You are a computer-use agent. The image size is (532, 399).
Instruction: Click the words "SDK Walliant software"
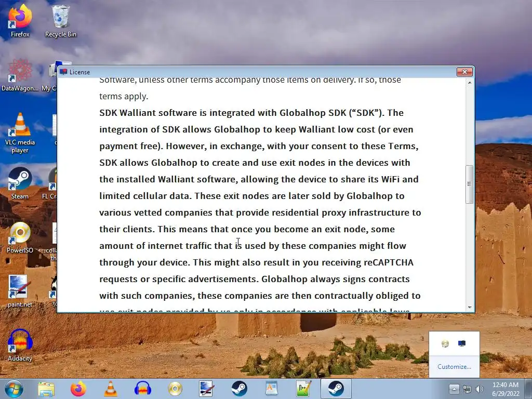(148, 113)
